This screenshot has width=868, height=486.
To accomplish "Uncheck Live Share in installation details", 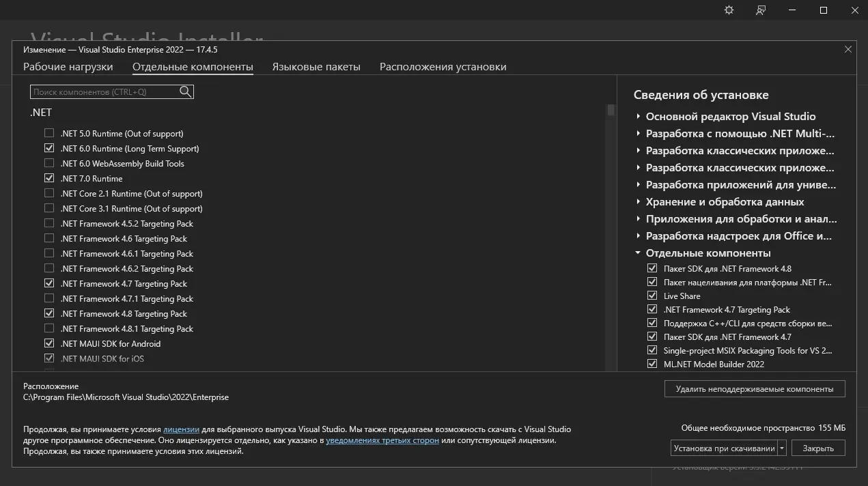I will coord(652,296).
